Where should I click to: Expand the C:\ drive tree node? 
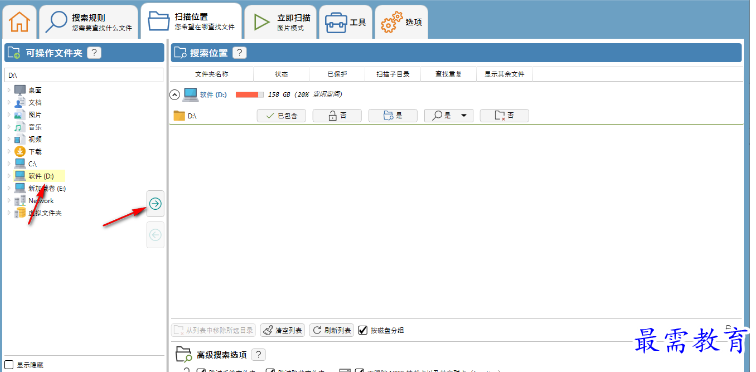[9, 164]
